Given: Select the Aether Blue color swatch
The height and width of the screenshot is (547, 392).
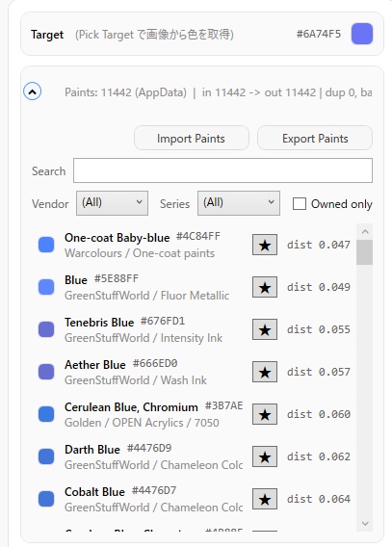Looking at the screenshot, I should 46,372.
